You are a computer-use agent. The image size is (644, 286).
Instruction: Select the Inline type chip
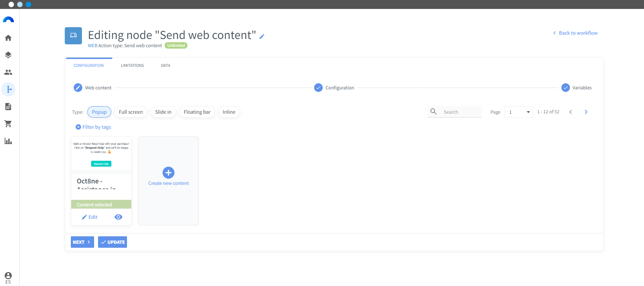[229, 112]
